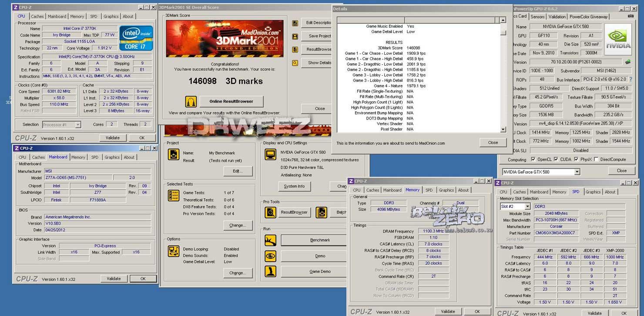Click the GPU-Z BIOS save chip icon
The height and width of the screenshot is (316, 644).
(628, 62)
